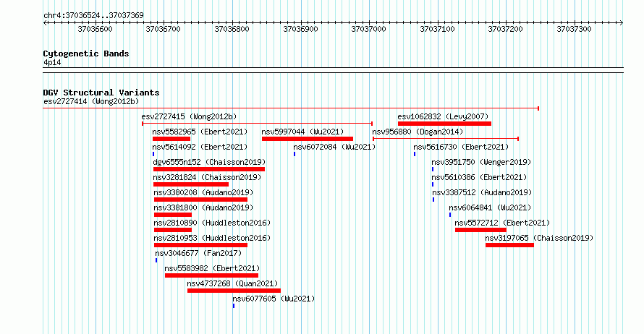Viewport: 644px width, 334px height.
Task: Open the esv2727415 (Wong2012b) variant label
Action: pos(189,116)
